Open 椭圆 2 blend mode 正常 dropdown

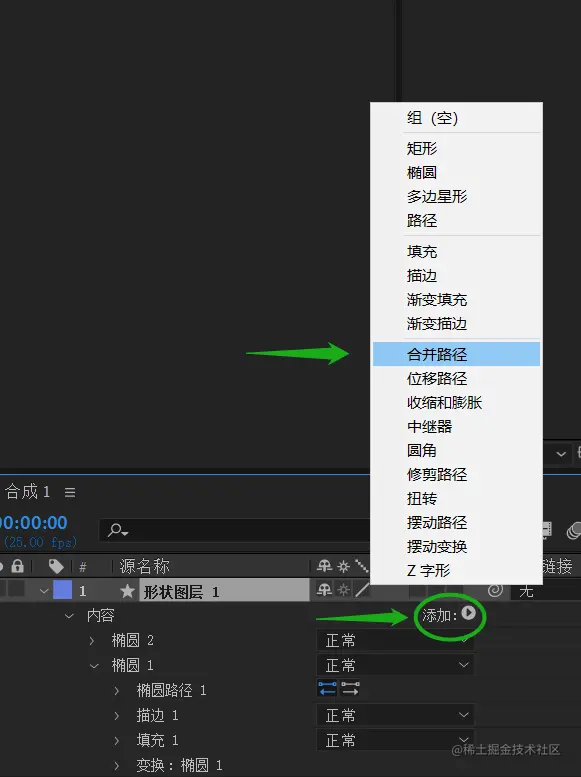click(395, 640)
